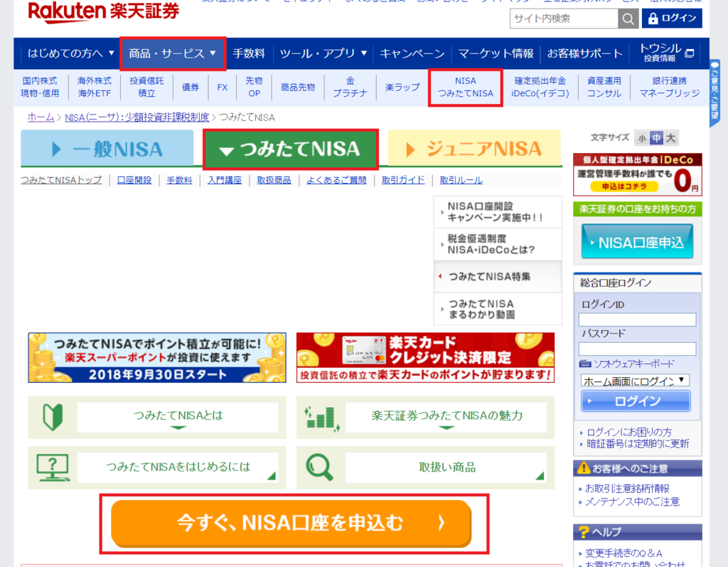
Task: Select 国内株式 現物・信用 submenu
Action: click(40, 87)
